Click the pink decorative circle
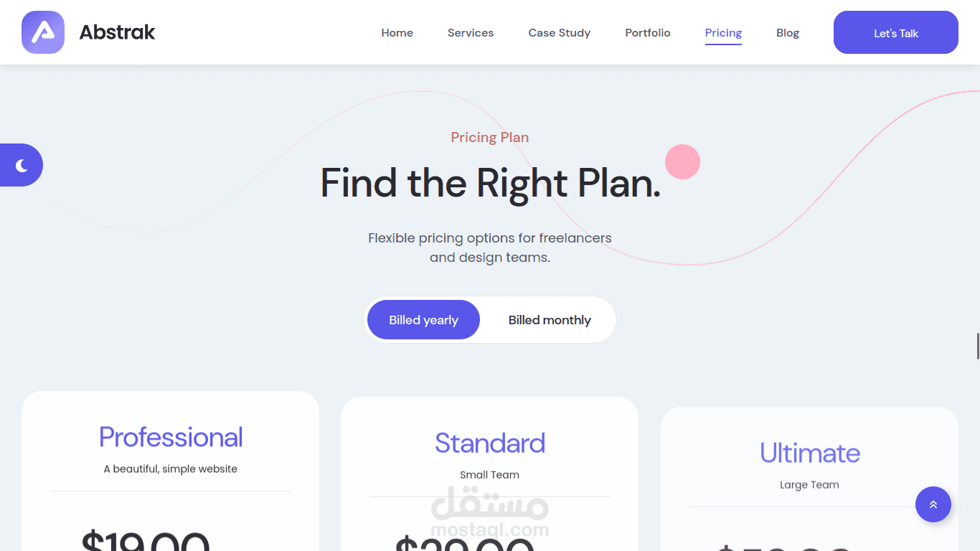This screenshot has width=980, height=551. coord(682,161)
